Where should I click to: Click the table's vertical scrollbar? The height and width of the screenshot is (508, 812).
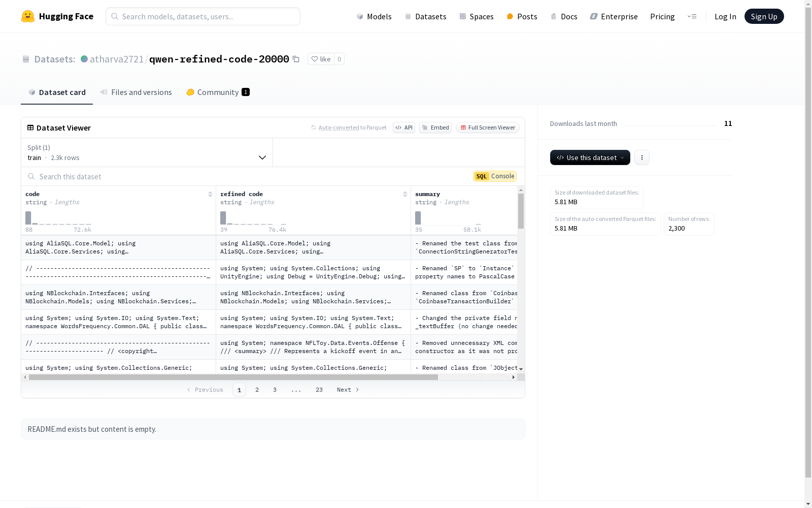coord(521,211)
